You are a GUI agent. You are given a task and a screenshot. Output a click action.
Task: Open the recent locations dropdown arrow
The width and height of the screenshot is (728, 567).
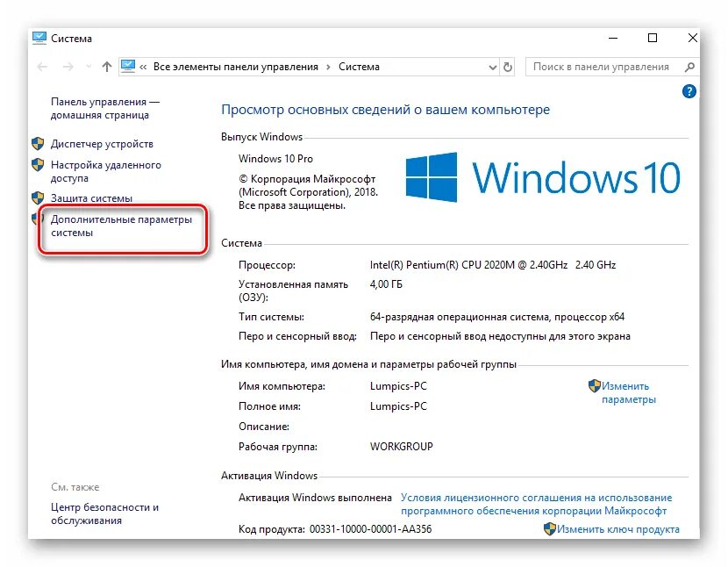click(x=89, y=67)
